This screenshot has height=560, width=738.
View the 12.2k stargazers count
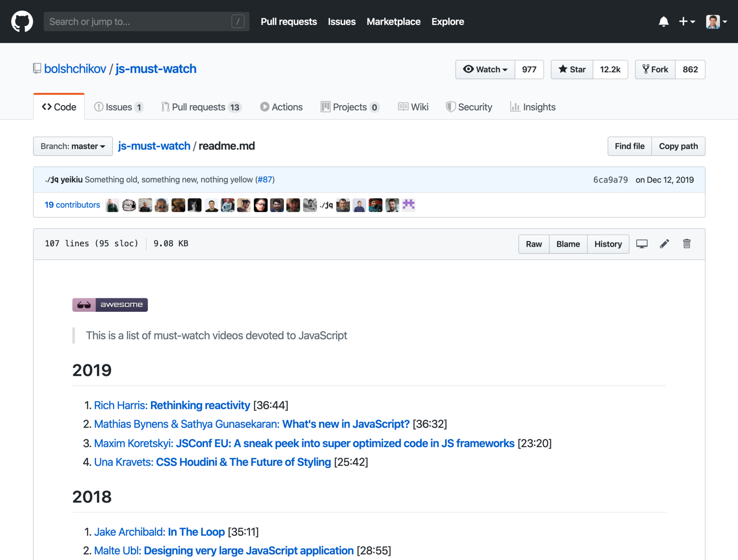[610, 69]
